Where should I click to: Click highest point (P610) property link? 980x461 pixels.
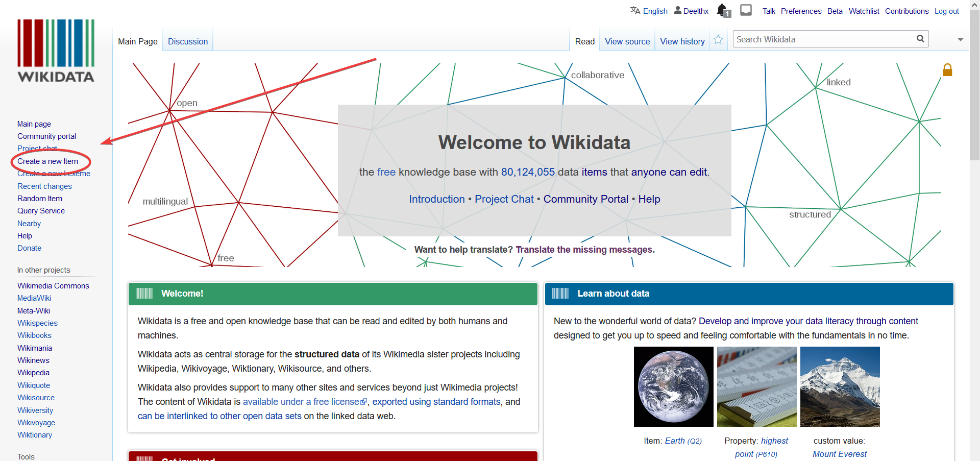761,447
